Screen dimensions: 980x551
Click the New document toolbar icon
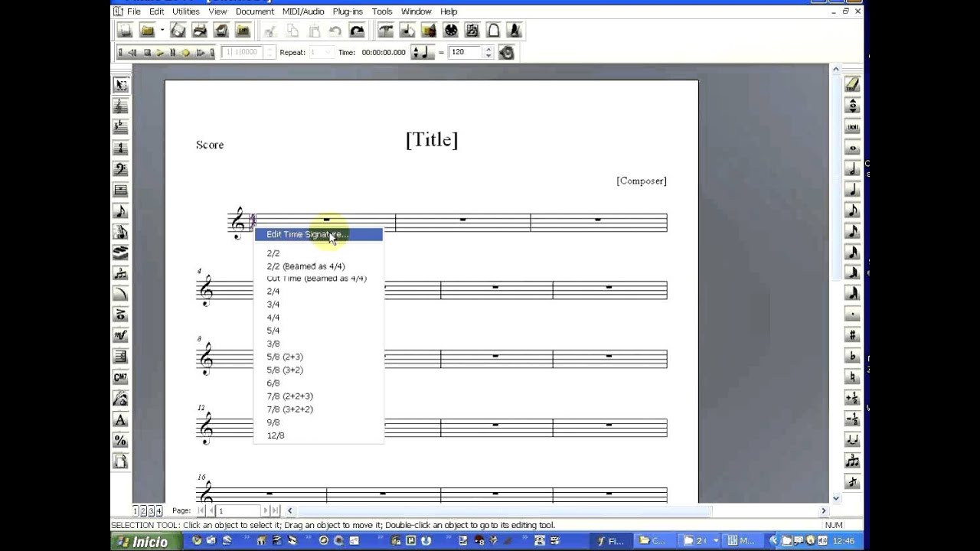125,31
